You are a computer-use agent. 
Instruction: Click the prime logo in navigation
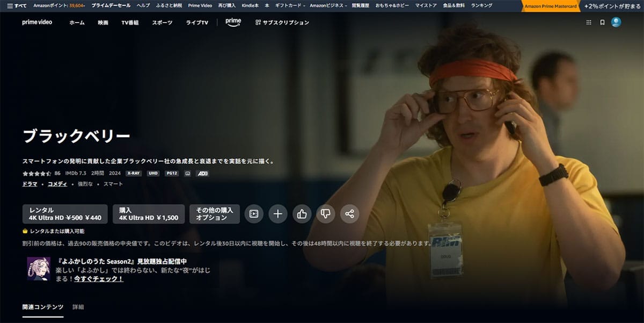tap(233, 22)
